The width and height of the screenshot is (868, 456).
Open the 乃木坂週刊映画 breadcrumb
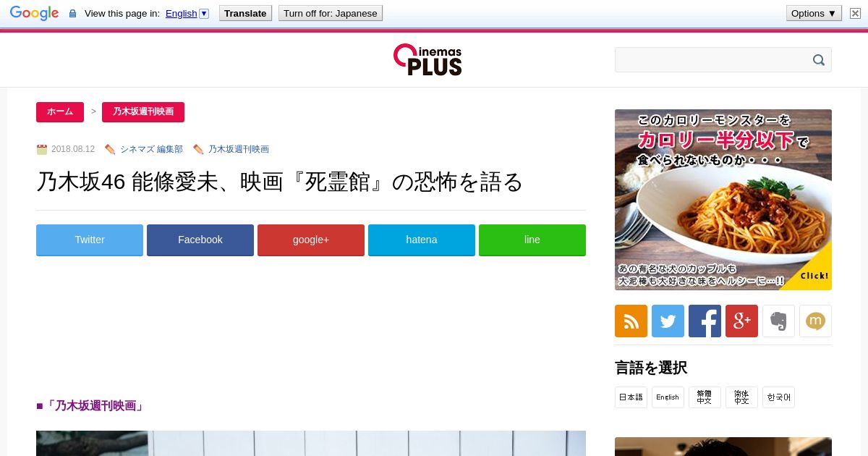143,111
